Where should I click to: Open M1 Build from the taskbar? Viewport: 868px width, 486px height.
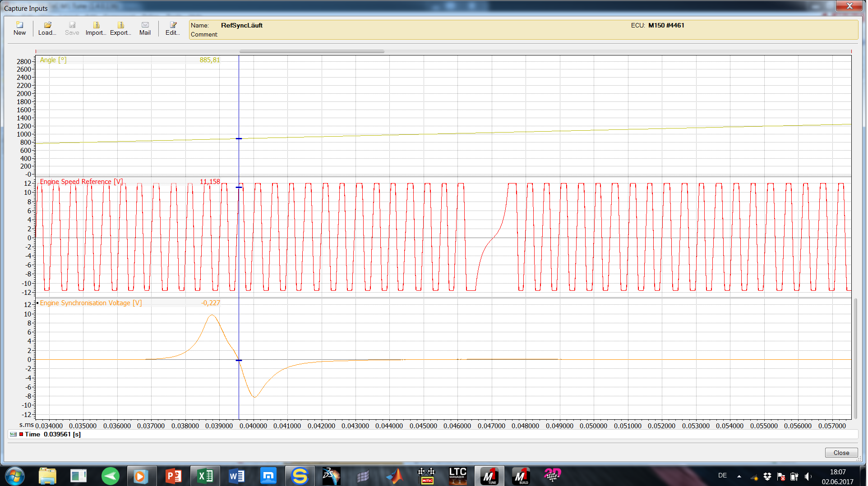tap(522, 476)
